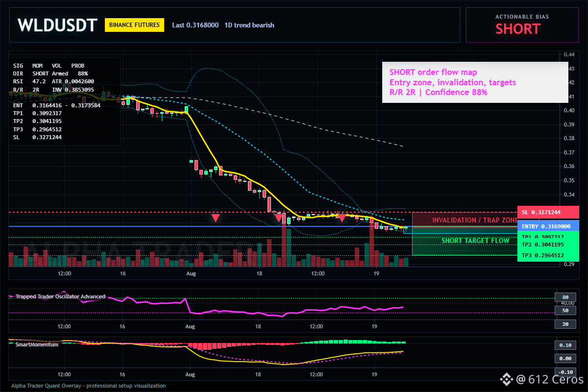Click the Alpha Trader Quant Overlay footer text
588x392 pixels.
click(89, 386)
